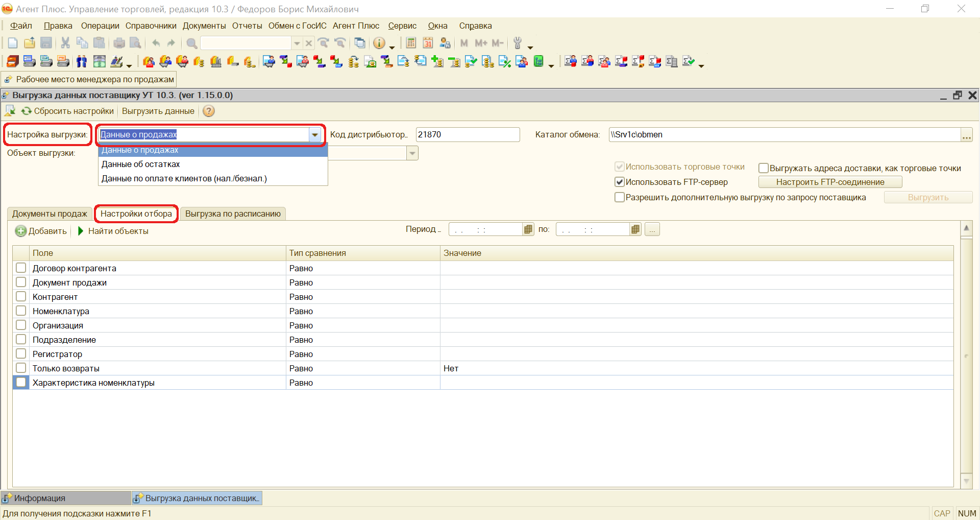
Task: Tick the Организация row checkbox
Action: pyautogui.click(x=21, y=325)
